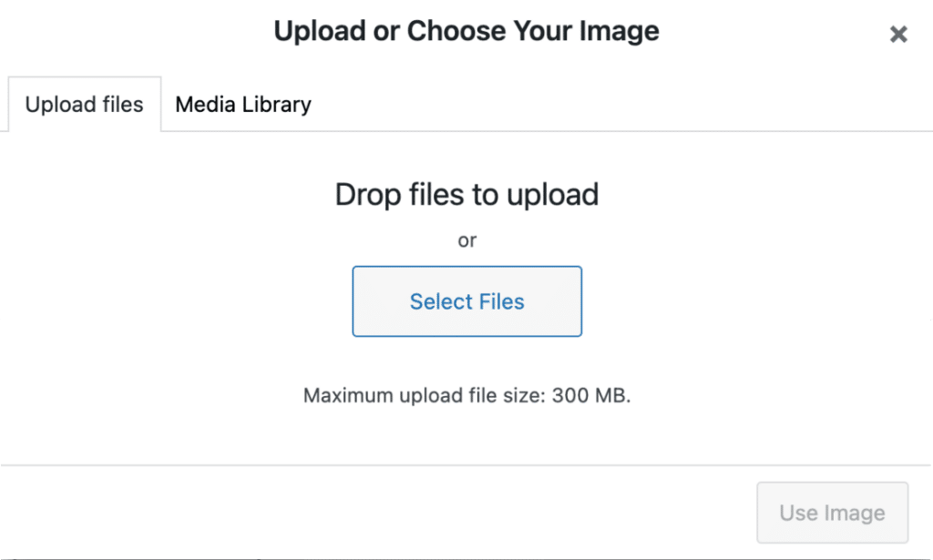This screenshot has width=933, height=560.
Task: Return to the Upload files panel
Action: (x=85, y=105)
